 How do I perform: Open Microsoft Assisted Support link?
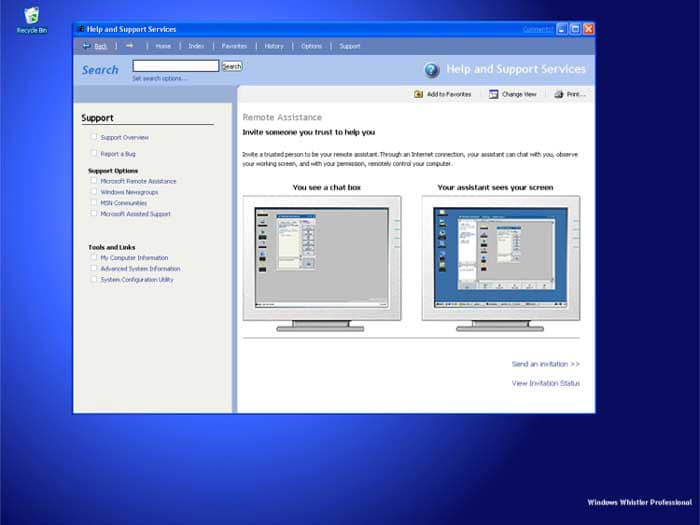pos(136,214)
